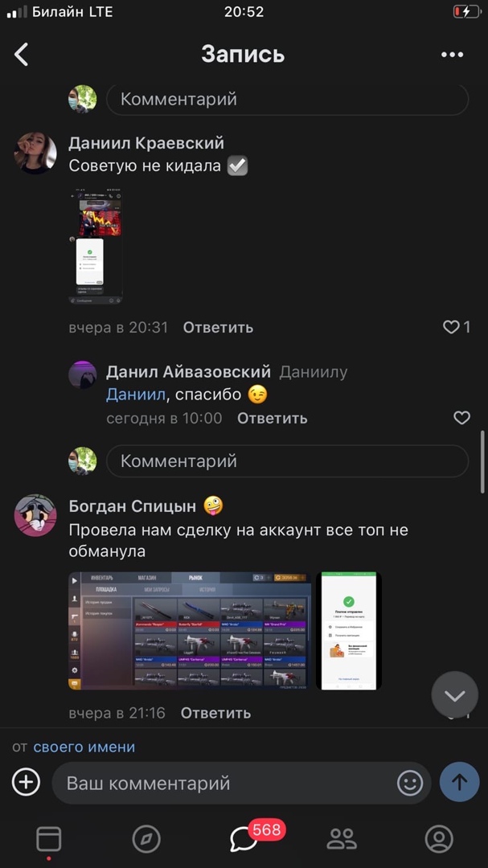The height and width of the screenshot is (868, 488).
Task: Tap the plus attachment icon
Action: pyautogui.click(x=26, y=782)
